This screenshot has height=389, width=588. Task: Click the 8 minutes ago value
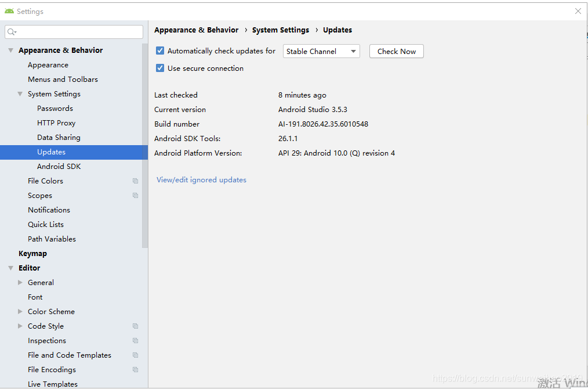coord(302,95)
